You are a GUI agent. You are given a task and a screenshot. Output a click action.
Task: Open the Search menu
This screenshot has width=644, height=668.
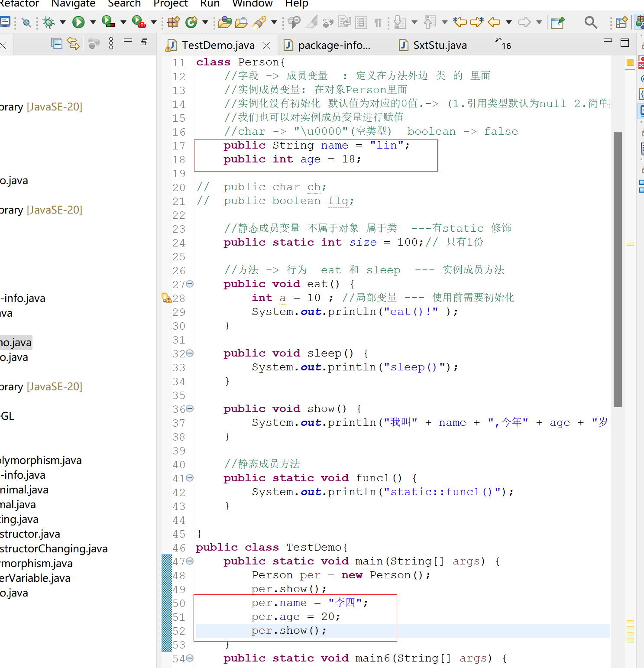[x=124, y=4]
